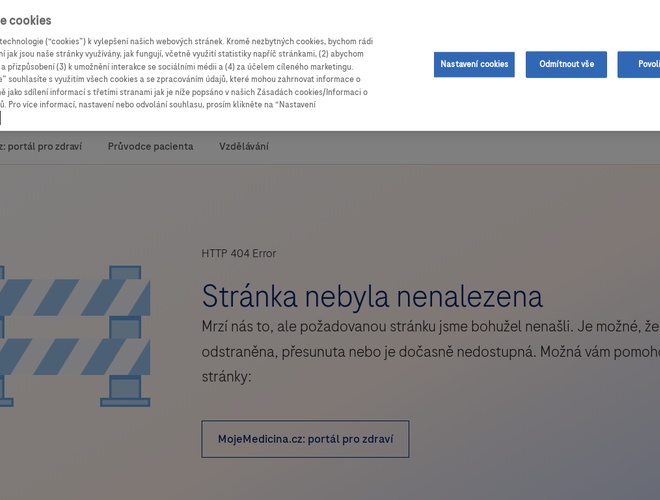
Task: Go to the Vzdělávání menu item
Action: 243,146
